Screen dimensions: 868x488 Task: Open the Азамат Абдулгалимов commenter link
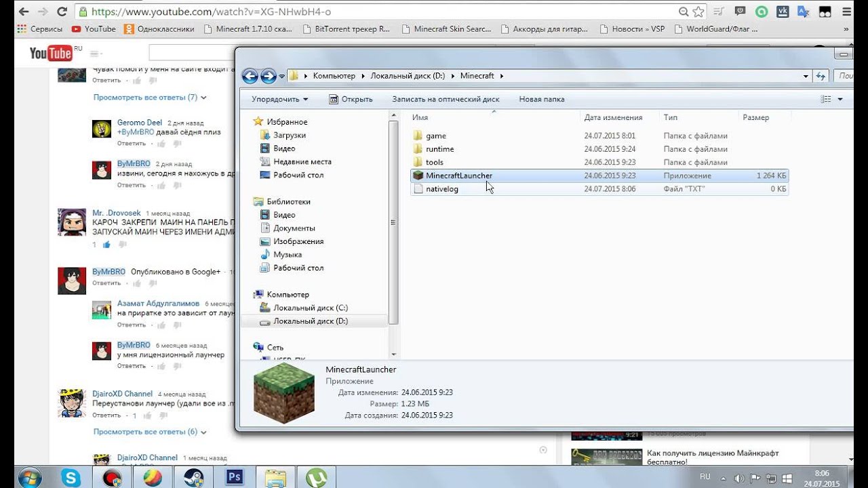click(159, 304)
